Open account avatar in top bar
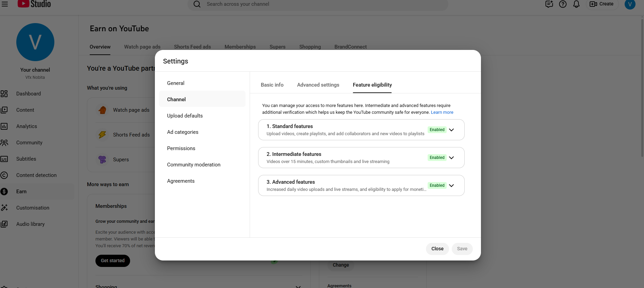The height and width of the screenshot is (288, 644). 630,4
